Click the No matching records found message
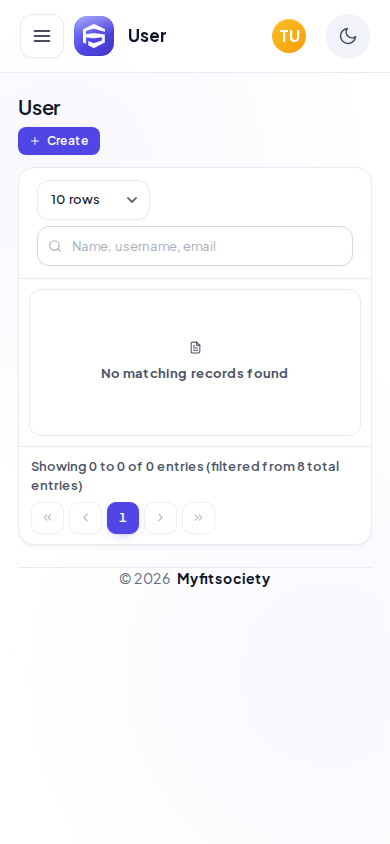 (x=195, y=374)
